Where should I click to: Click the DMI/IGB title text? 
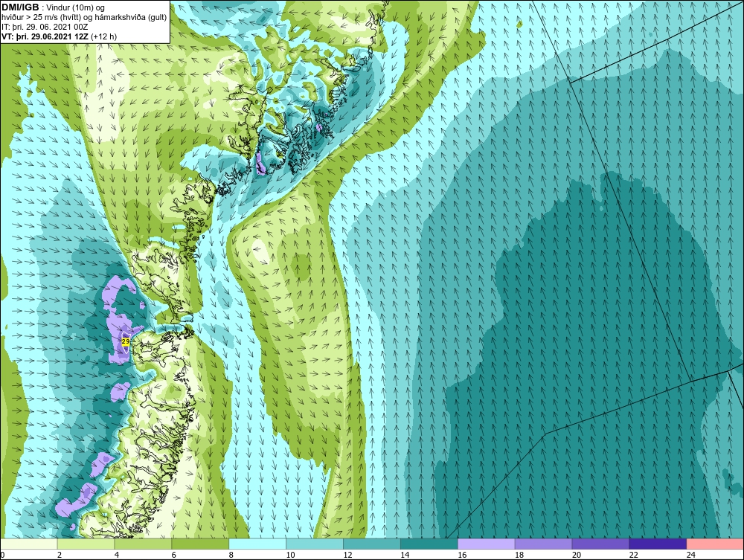[20, 7]
